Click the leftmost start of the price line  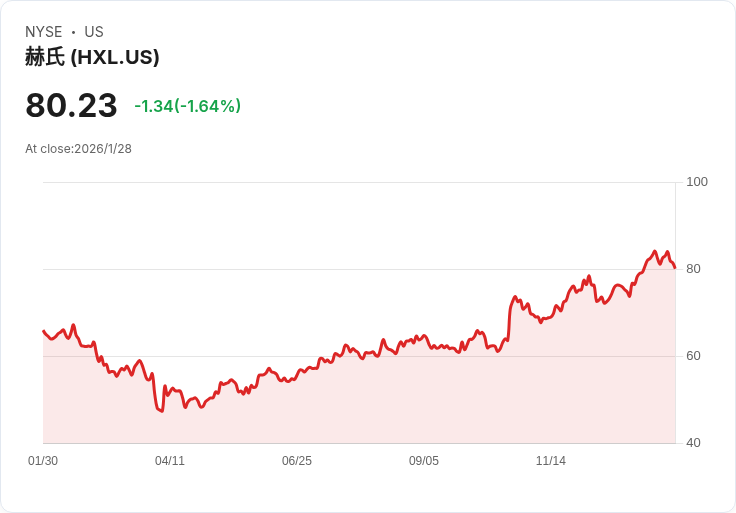coord(43,330)
